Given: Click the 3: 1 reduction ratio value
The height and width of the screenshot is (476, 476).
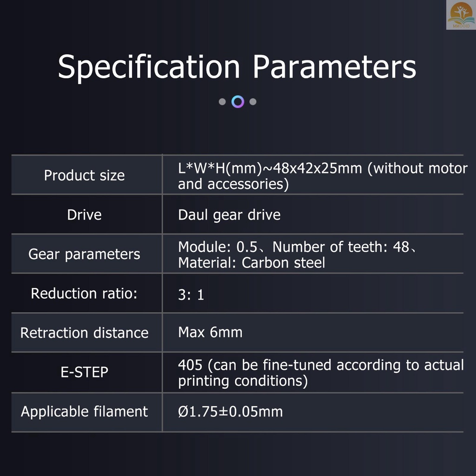Looking at the screenshot, I should click(x=191, y=295).
